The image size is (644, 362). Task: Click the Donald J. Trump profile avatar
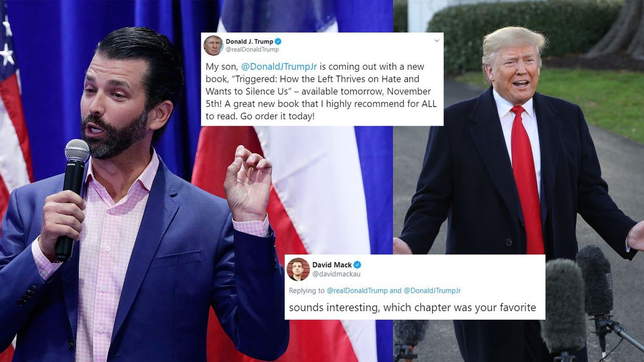[213, 46]
